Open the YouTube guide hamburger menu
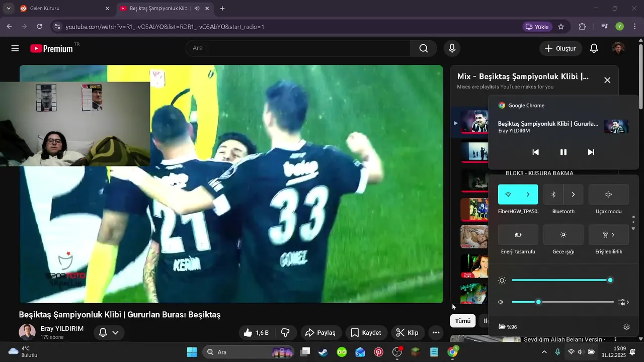Screen dimensions: 644x362 coord(15,48)
